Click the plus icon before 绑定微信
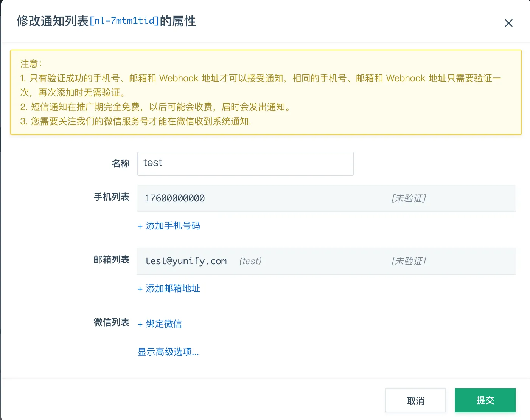Viewport: 530px width, 420px height. click(140, 324)
